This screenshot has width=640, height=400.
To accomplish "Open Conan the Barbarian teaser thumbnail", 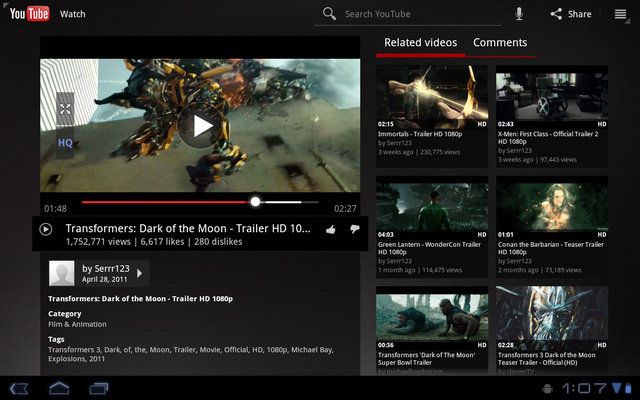I will (x=552, y=208).
